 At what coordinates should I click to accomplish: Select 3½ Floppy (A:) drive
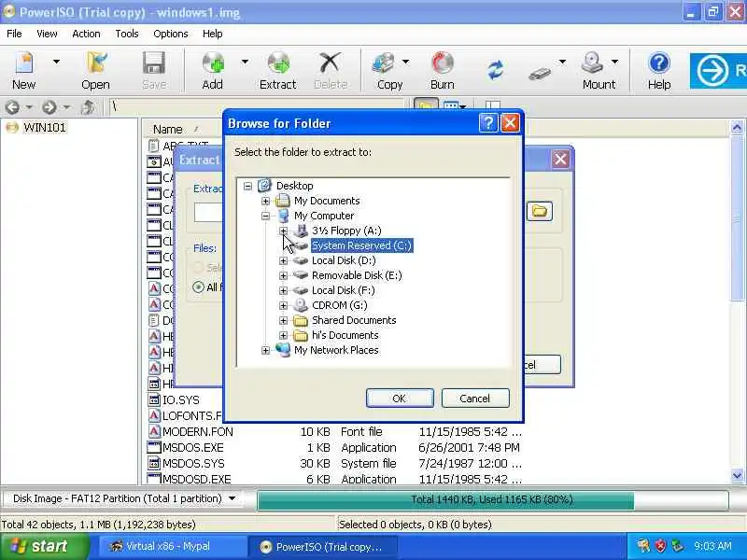click(346, 231)
